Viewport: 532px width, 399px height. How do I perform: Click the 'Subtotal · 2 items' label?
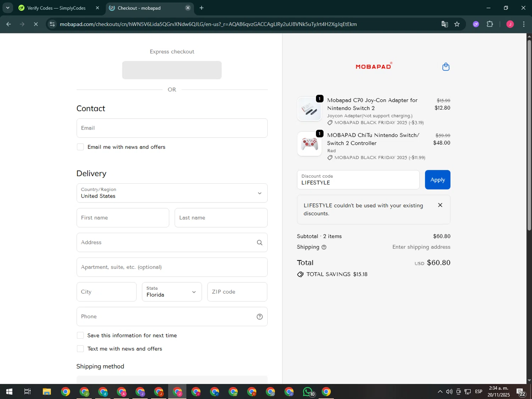tap(319, 236)
